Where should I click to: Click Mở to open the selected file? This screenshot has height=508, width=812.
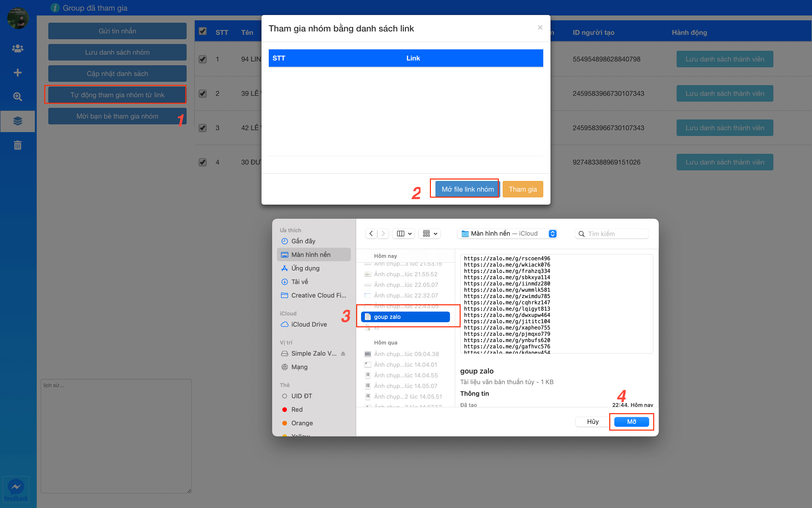pos(631,422)
